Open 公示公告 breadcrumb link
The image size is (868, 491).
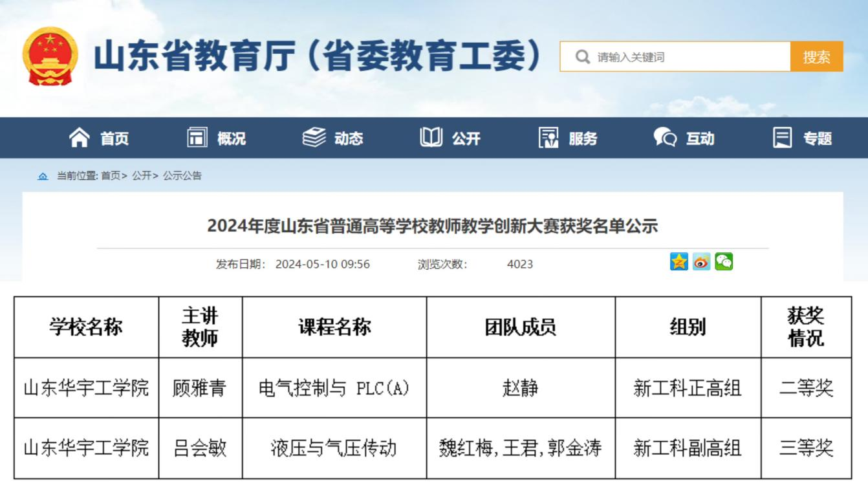click(x=182, y=176)
